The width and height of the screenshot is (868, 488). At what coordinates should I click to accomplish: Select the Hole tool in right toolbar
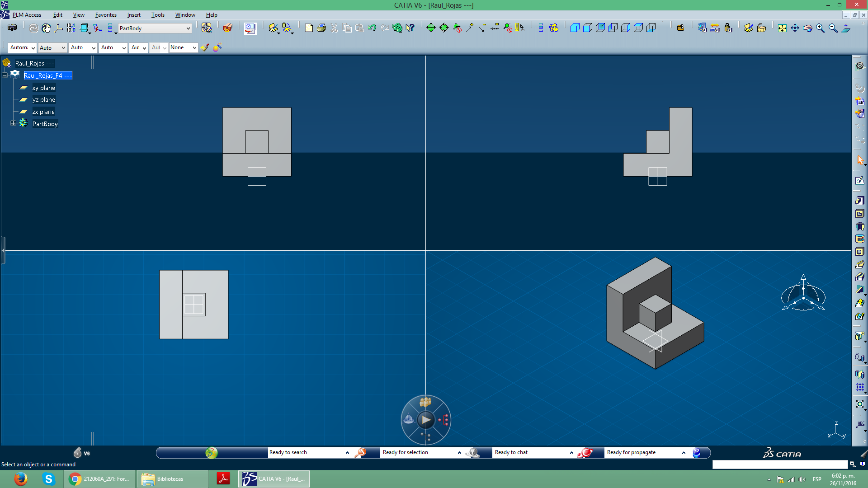click(859, 251)
